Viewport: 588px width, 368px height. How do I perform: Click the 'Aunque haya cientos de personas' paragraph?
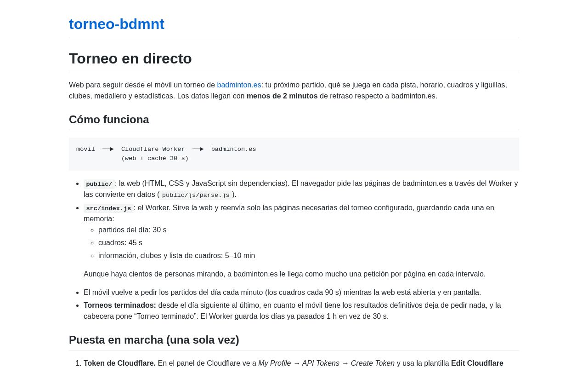[x=284, y=274]
